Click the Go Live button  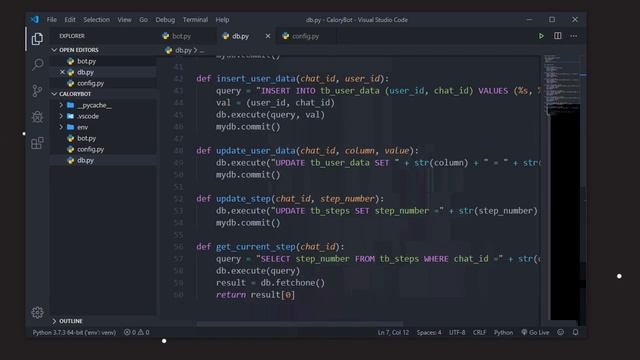[535, 332]
